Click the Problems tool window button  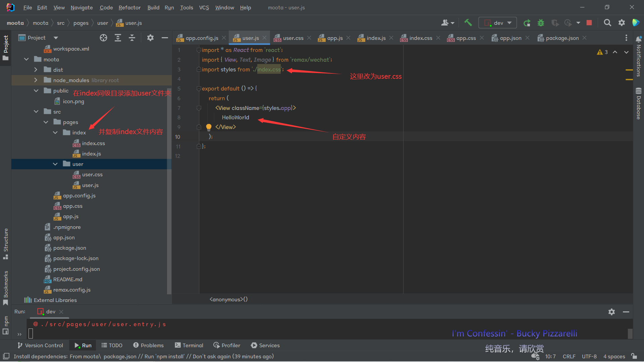pyautogui.click(x=148, y=345)
